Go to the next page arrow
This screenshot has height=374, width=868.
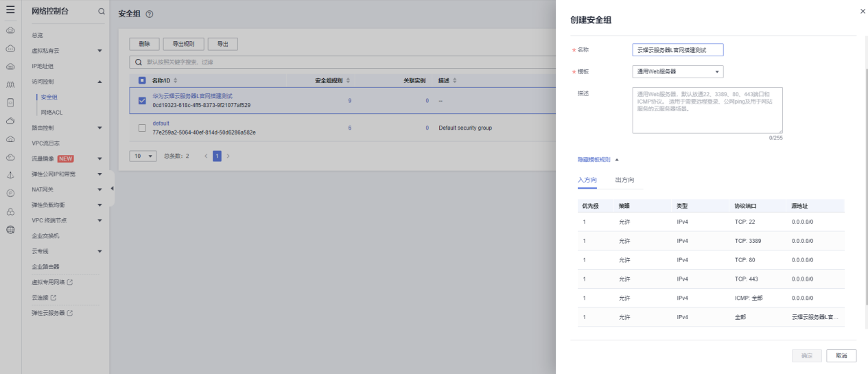228,156
